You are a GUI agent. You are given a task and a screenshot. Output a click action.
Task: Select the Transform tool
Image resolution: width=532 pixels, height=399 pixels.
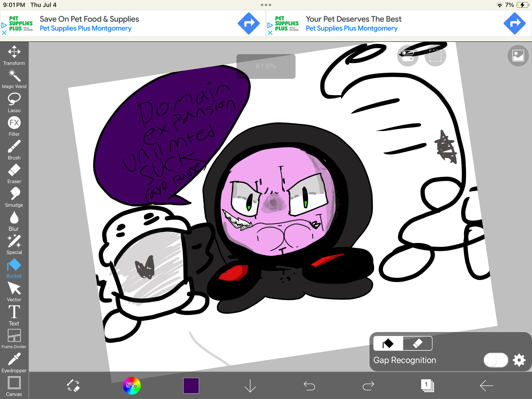(x=14, y=56)
